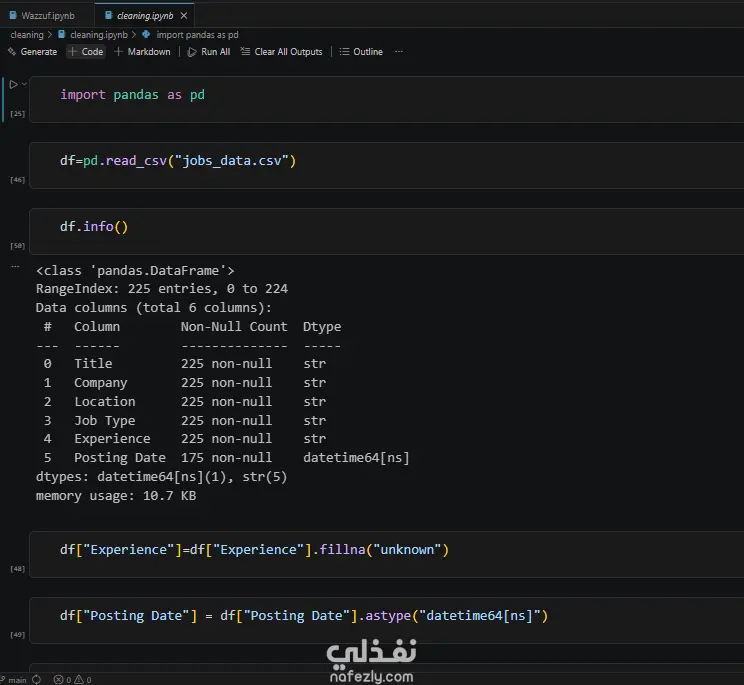Open the notebook Outline
Image resolution: width=744 pixels, height=685 pixels.
361,52
